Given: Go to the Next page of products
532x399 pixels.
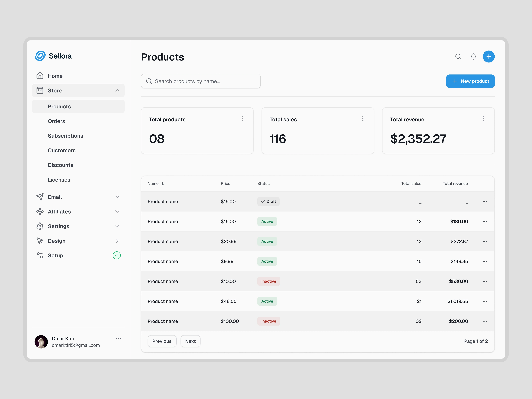Looking at the screenshot, I should tap(190, 341).
